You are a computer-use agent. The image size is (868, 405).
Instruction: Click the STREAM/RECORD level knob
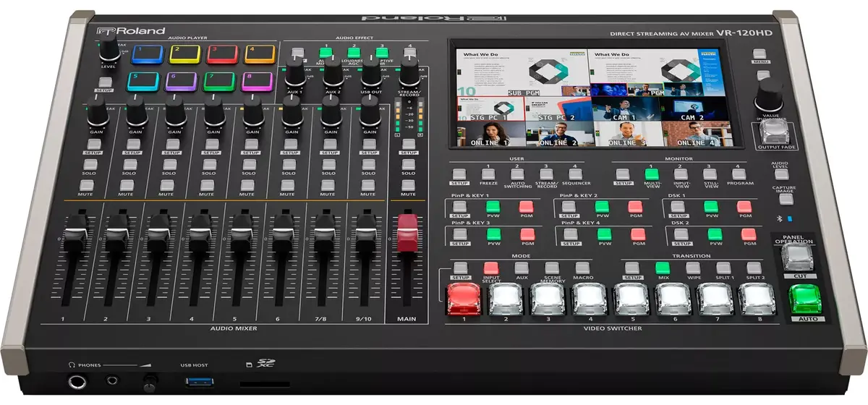coord(409,74)
